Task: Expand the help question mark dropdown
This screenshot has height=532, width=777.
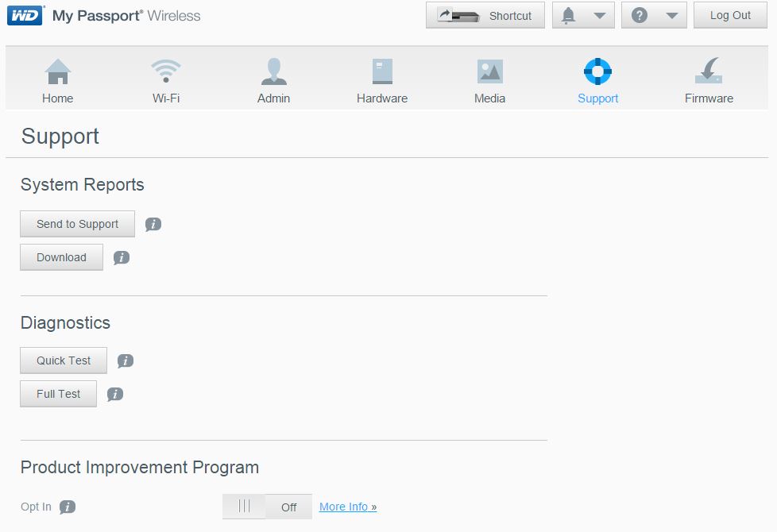Action: coord(654,15)
